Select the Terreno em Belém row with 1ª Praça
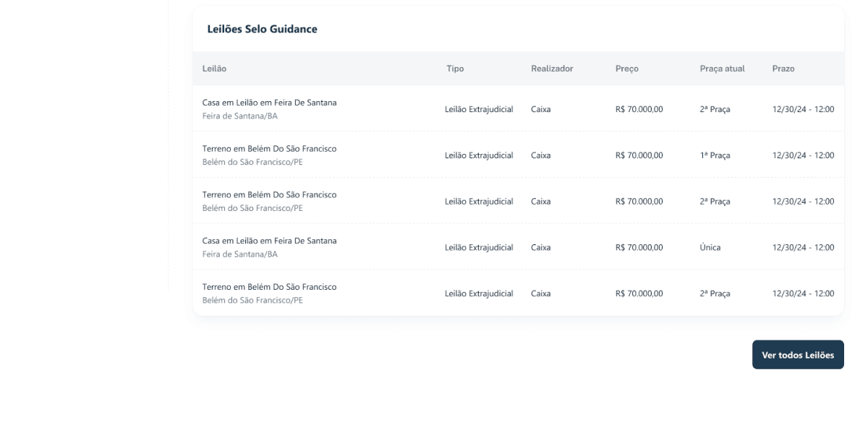868x422 pixels. [x=519, y=155]
